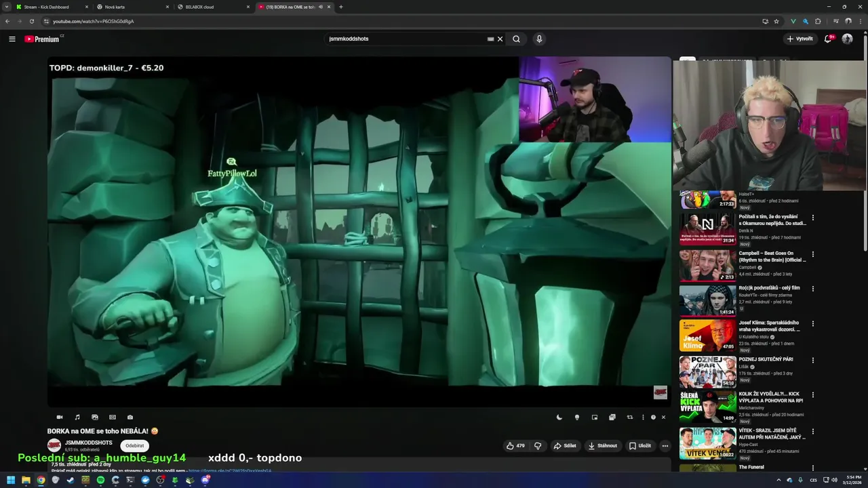Open Steam from taskbar

tap(71, 480)
